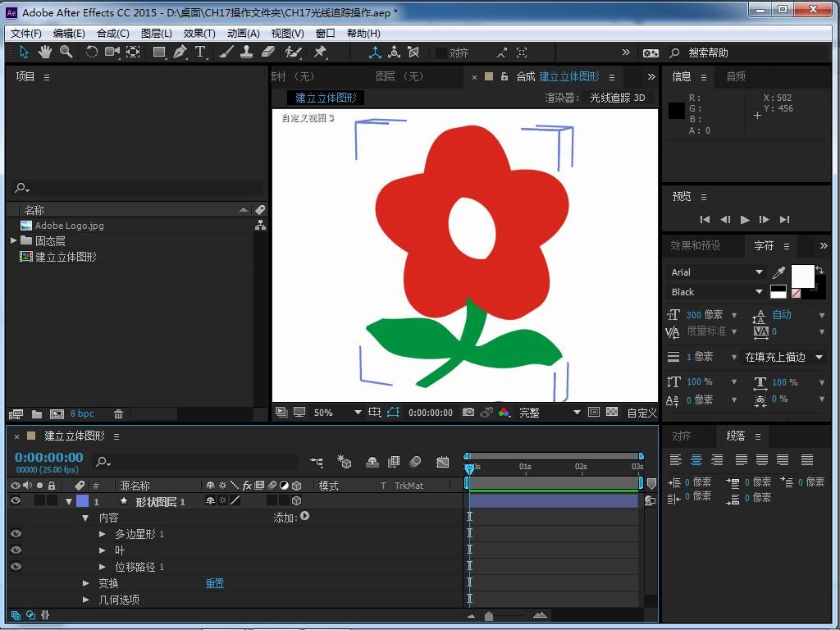Screen dimensions: 840x630
Task: Toggle visibility of 形状图层 1
Action: (x=16, y=500)
